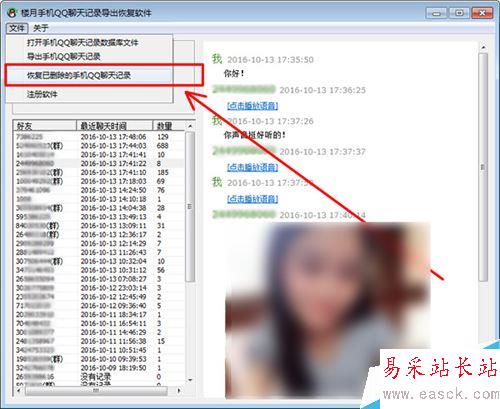This screenshot has width=500, height=409.
Task: Select row dated 2016-10-13 11:26:43
Action: click(99, 252)
